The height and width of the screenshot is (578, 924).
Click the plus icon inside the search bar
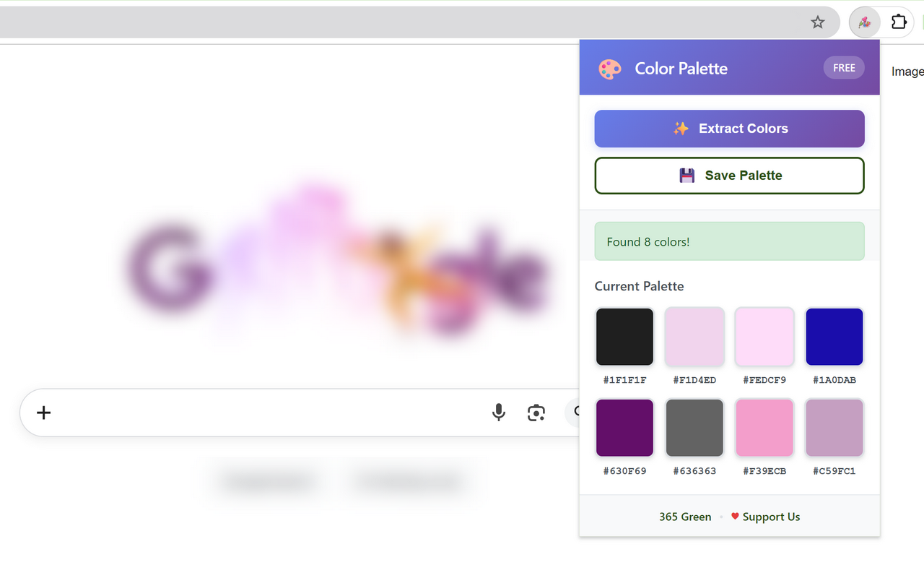tap(43, 413)
